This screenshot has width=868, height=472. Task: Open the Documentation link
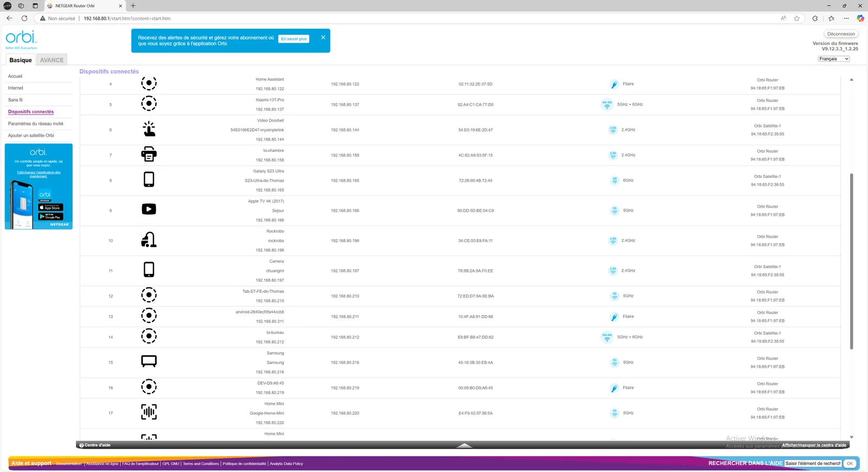tap(69, 464)
